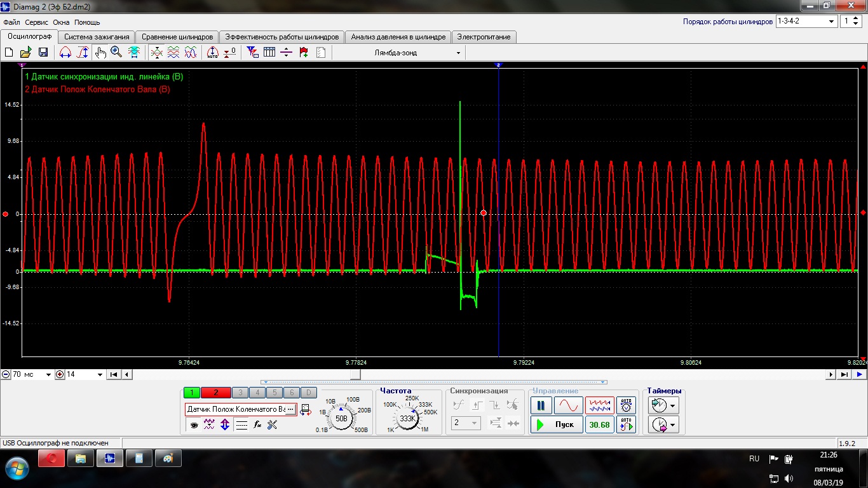This screenshot has height=488, width=868.
Task: Click the sensor preset swap icon
Action: [x=305, y=409]
